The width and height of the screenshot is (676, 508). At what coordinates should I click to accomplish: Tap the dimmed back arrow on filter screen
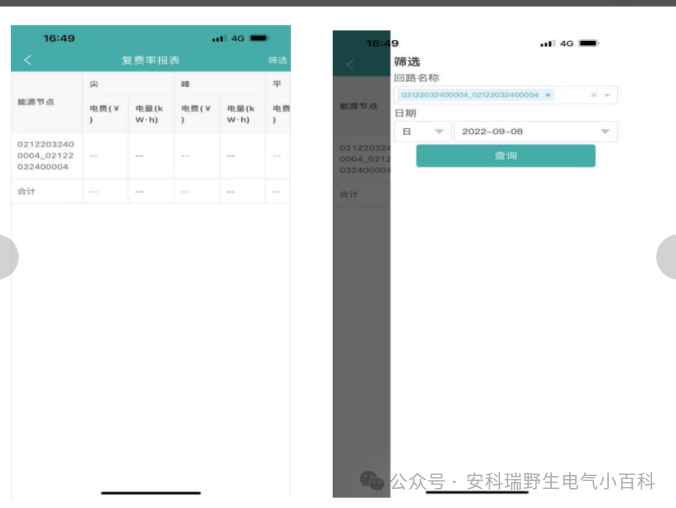(350, 65)
